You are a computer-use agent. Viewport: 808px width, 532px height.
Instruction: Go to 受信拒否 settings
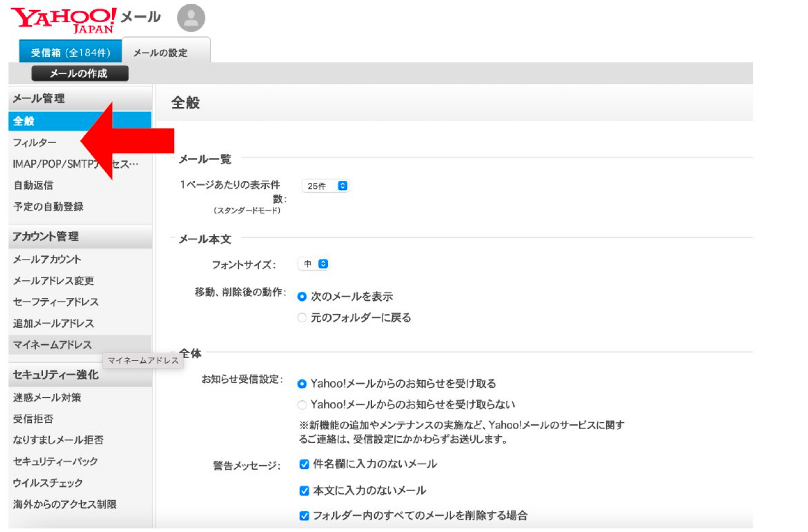click(x=33, y=418)
